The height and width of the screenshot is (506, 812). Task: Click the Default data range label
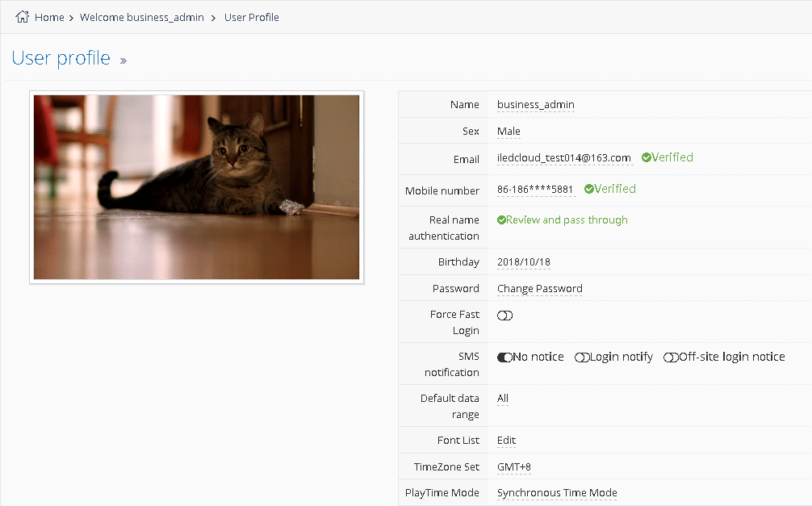[x=450, y=407]
